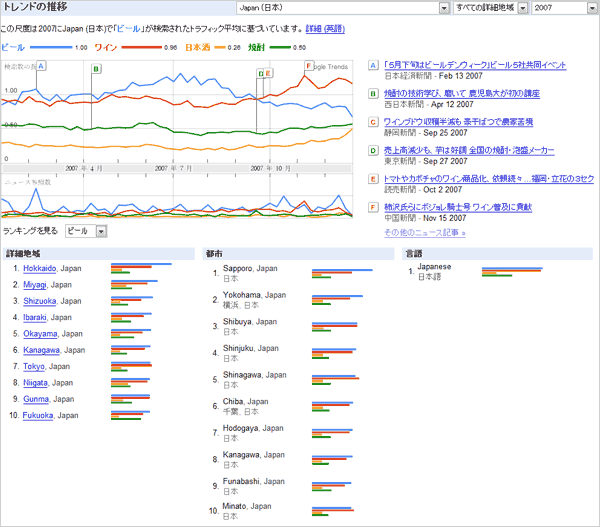Screen dimensions: 600x527
Task: Open the Feb 13 2007 beer event headline
Action: [x=475, y=65]
